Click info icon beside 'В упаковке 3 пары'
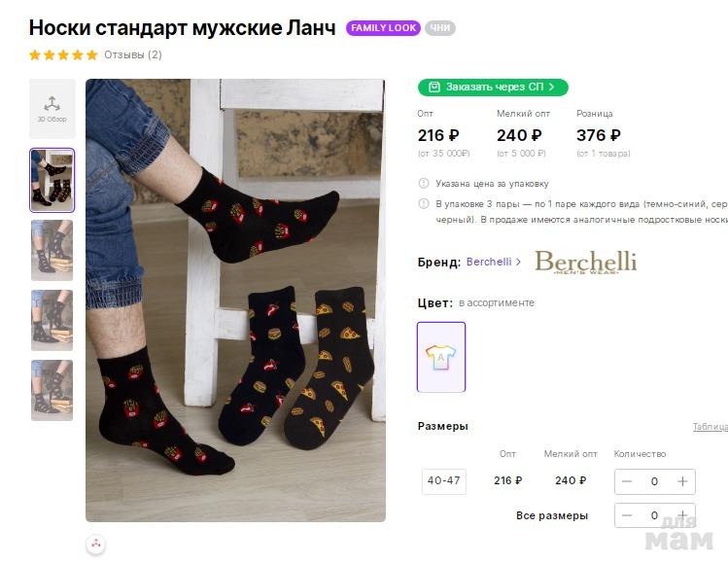728x564 pixels. click(x=424, y=204)
